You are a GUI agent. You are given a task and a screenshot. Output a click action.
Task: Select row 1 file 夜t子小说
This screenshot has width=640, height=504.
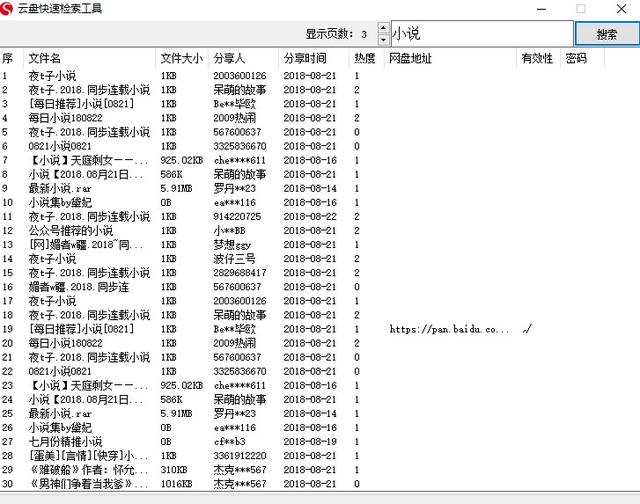pyautogui.click(x=52, y=75)
